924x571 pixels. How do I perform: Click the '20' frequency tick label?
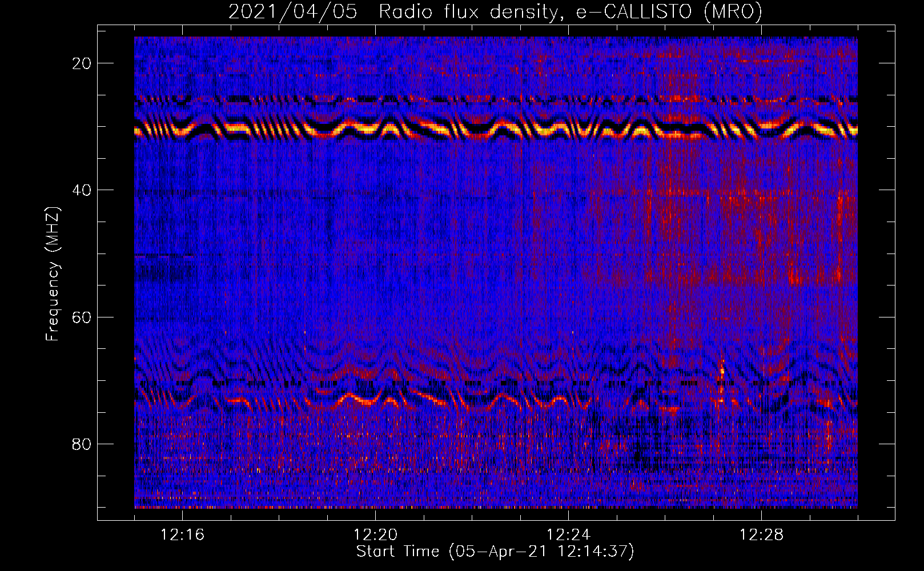(x=82, y=63)
